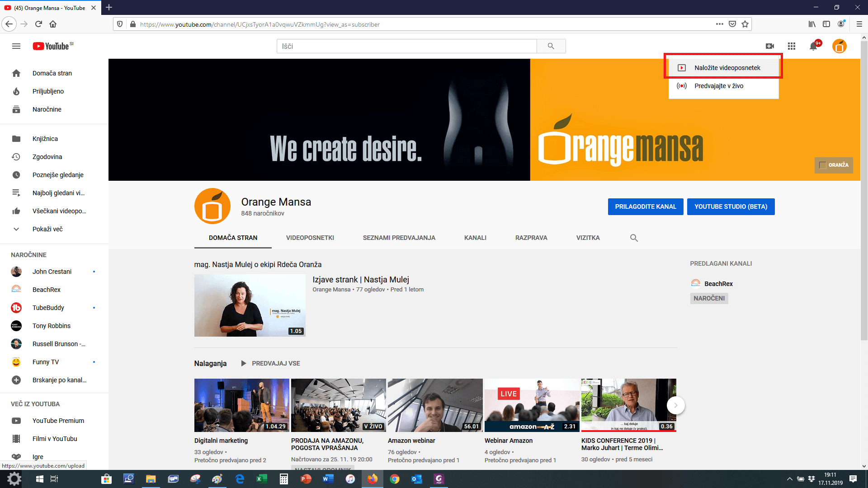Image resolution: width=868 pixels, height=488 pixels.
Task: Open the YouTube hamburger guide menu
Action: [16, 46]
